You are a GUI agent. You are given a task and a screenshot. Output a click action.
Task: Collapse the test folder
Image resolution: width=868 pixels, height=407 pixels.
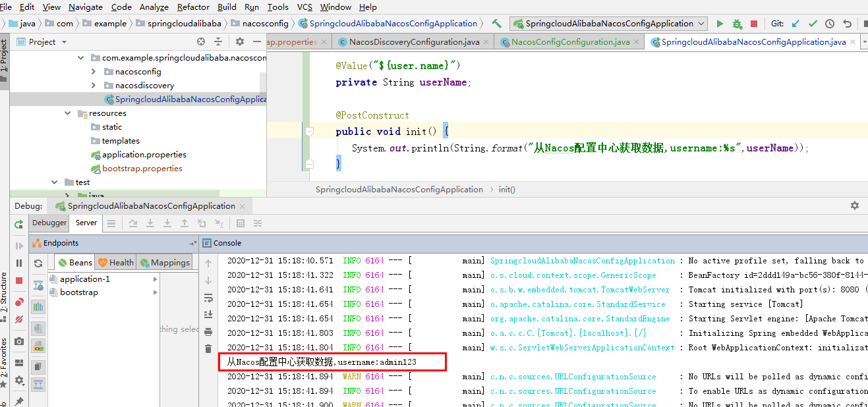coord(55,182)
